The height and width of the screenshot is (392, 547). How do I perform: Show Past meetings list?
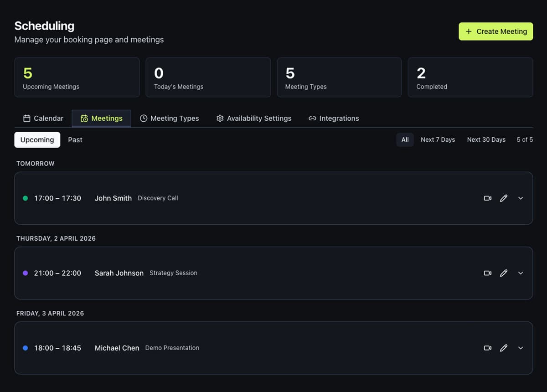(75, 140)
